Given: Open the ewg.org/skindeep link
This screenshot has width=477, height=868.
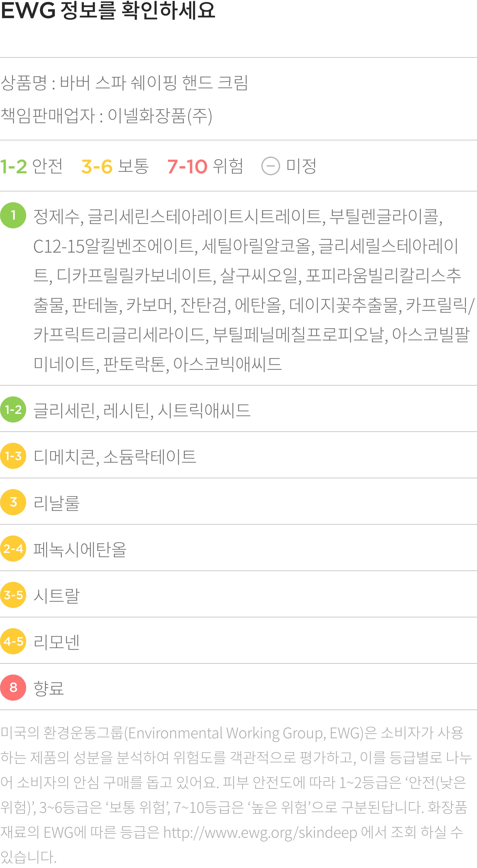Looking at the screenshot, I should click(x=260, y=832).
